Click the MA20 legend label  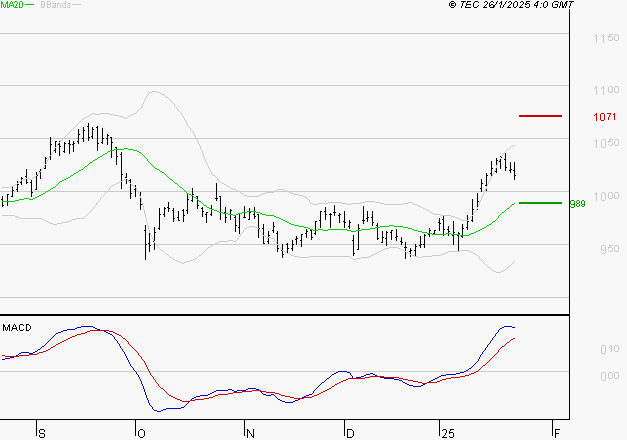coord(12,5)
